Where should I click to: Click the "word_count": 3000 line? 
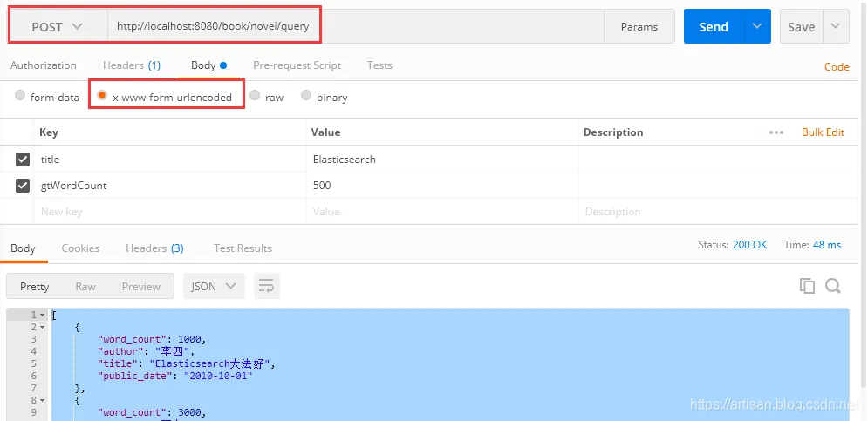pyautogui.click(x=152, y=412)
